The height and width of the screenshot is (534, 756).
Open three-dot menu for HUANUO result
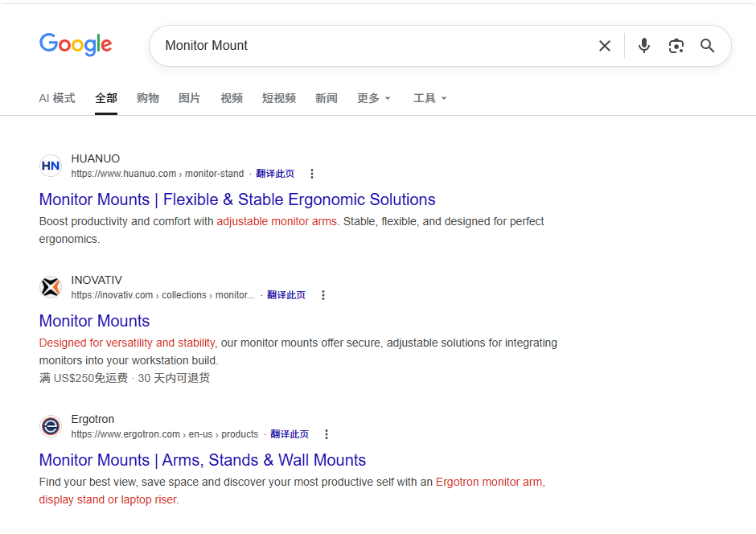click(312, 174)
